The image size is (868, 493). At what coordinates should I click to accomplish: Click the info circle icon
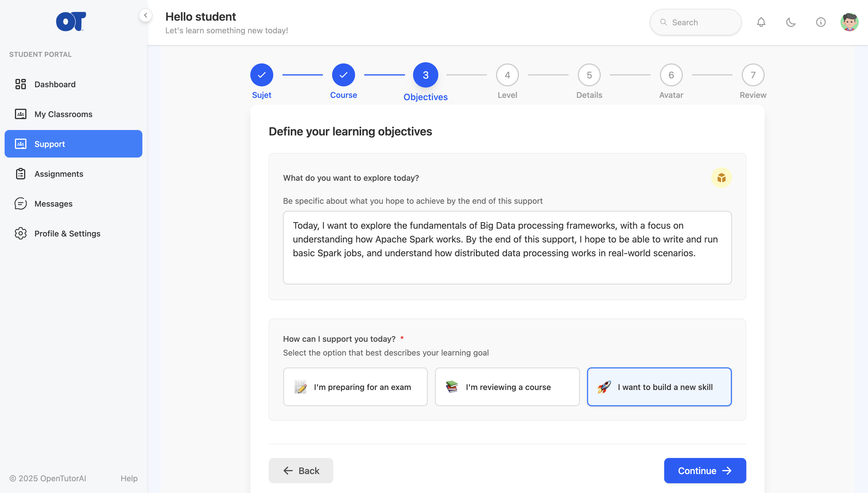click(821, 22)
